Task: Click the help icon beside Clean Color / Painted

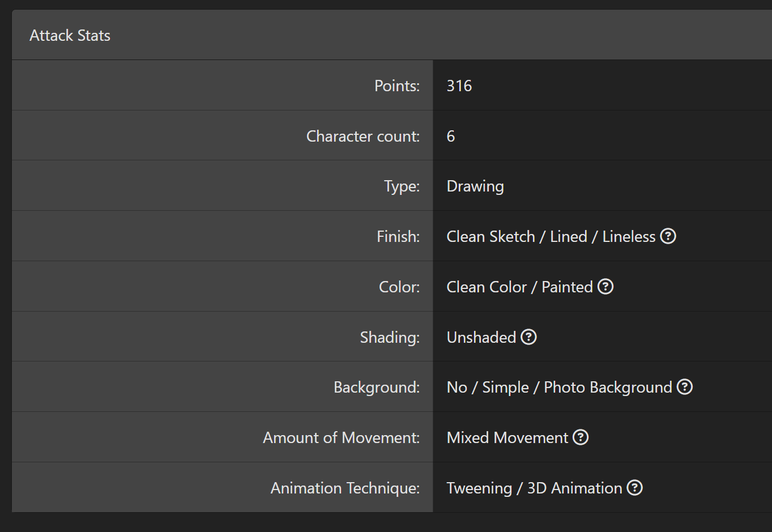Action: point(605,287)
